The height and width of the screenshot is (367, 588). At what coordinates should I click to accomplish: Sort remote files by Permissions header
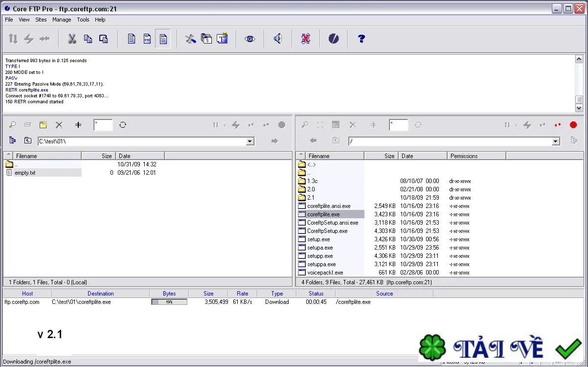476,156
